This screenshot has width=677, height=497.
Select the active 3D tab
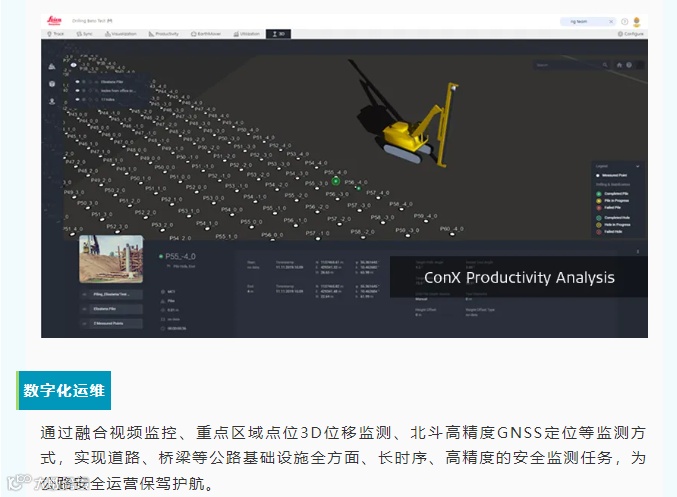point(278,34)
